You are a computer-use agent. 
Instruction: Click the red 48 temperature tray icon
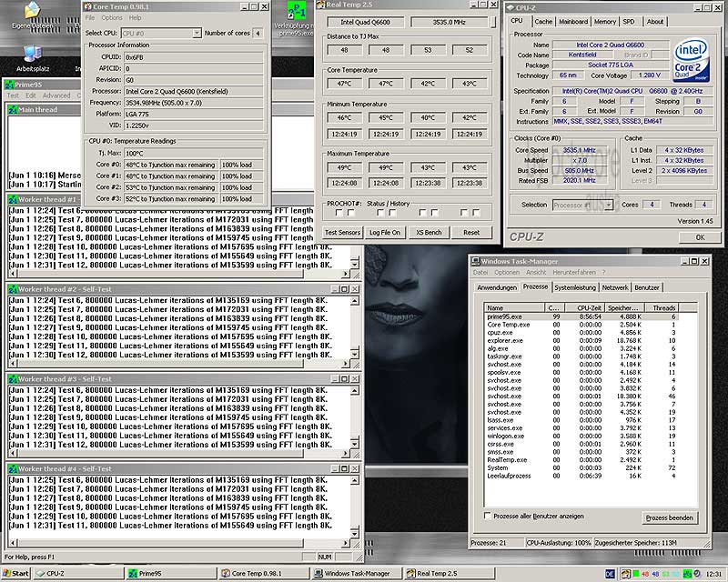click(x=645, y=574)
